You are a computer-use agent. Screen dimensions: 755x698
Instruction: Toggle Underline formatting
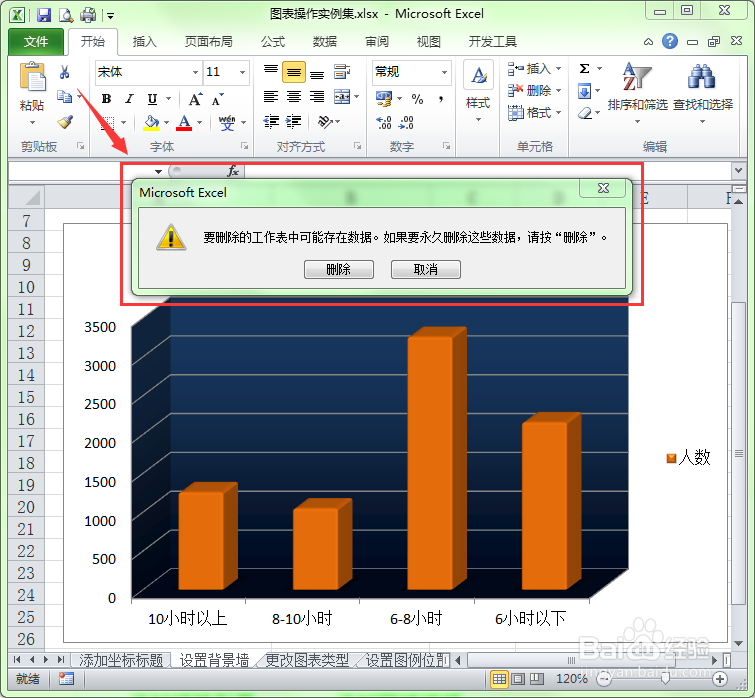(152, 99)
